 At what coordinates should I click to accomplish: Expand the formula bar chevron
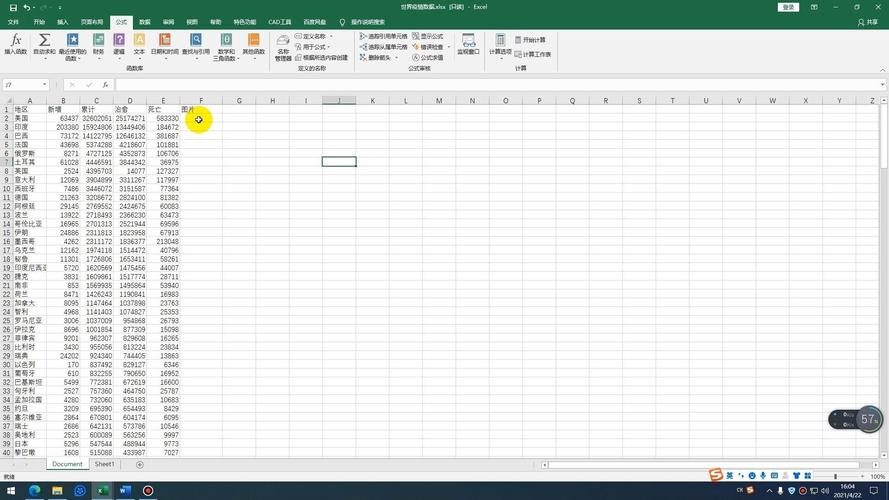pyautogui.click(x=882, y=84)
